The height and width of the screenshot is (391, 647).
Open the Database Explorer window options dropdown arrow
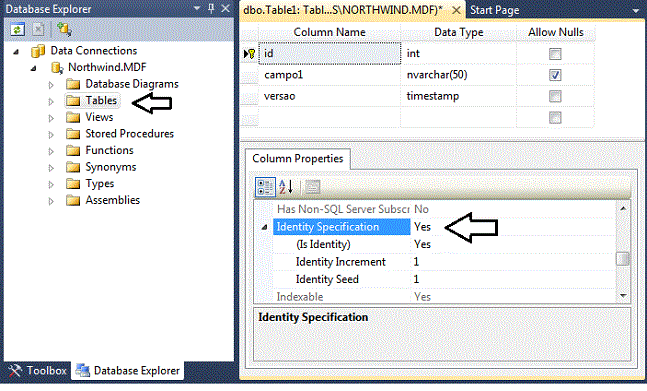pos(197,8)
